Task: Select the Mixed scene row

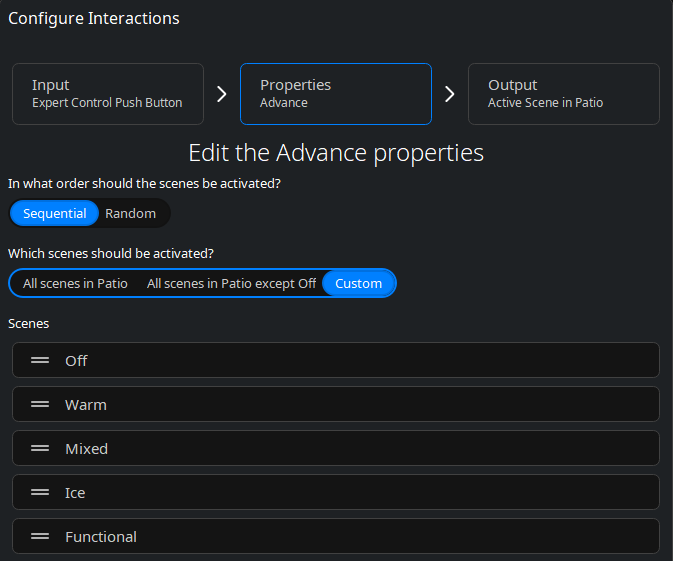Action: [336, 448]
